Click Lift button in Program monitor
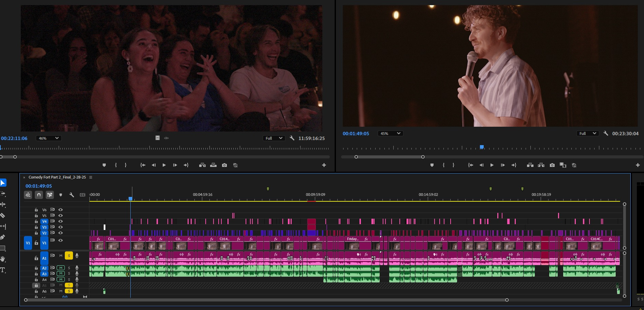Image resolution: width=644 pixels, height=310 pixels. click(x=530, y=165)
